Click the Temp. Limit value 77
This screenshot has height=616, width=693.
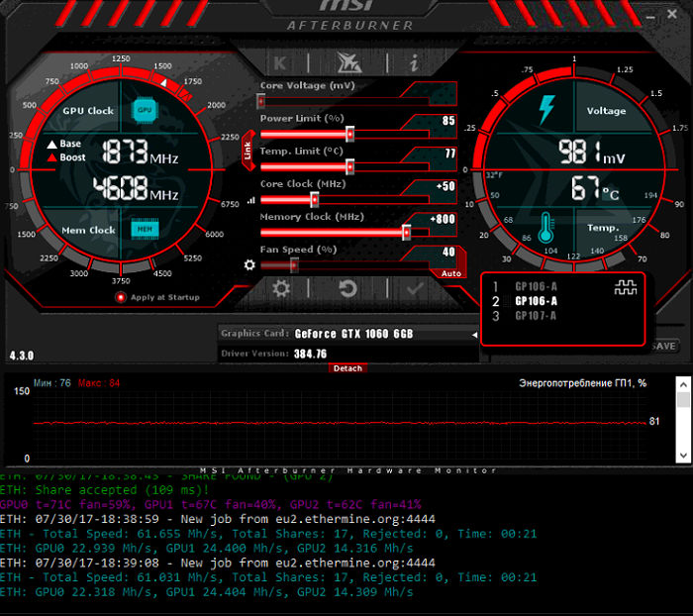click(449, 154)
